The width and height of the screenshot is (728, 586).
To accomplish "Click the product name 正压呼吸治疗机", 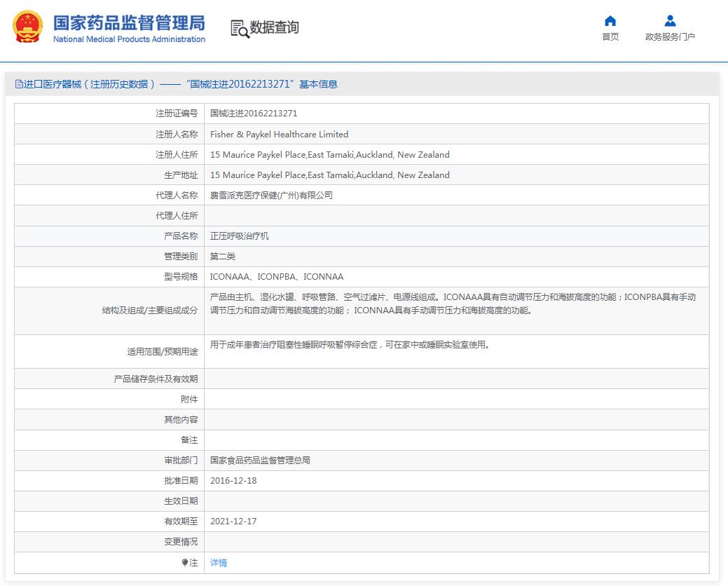I will (239, 236).
